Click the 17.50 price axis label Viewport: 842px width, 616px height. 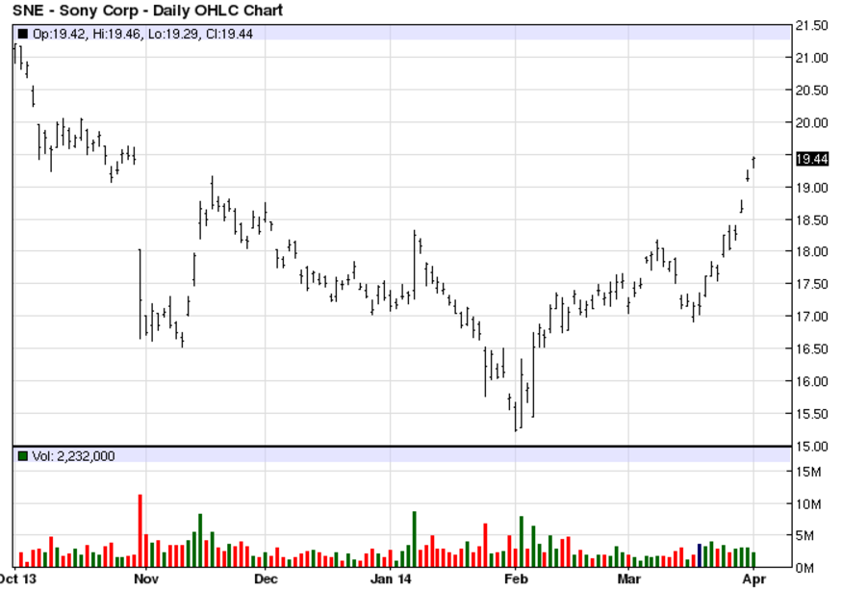coord(811,284)
